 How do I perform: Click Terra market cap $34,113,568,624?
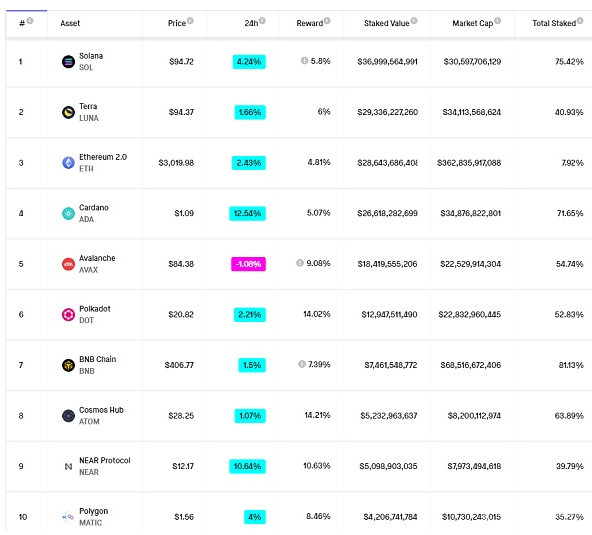point(472,112)
